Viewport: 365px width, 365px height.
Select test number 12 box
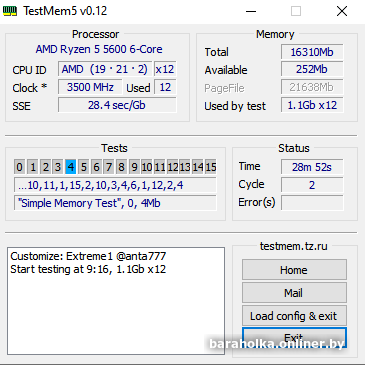173,167
